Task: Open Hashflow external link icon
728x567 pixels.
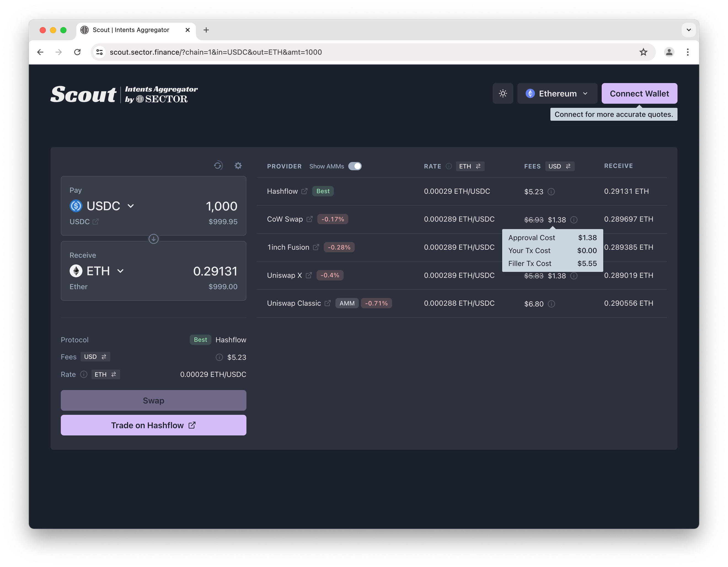Action: [x=304, y=191]
